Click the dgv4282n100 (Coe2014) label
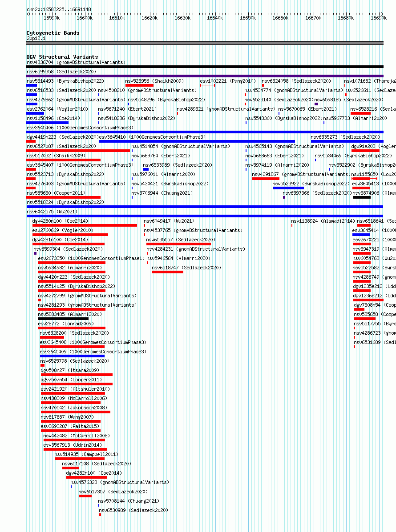Screen dimensions: 396x532 [x=94, y=473]
